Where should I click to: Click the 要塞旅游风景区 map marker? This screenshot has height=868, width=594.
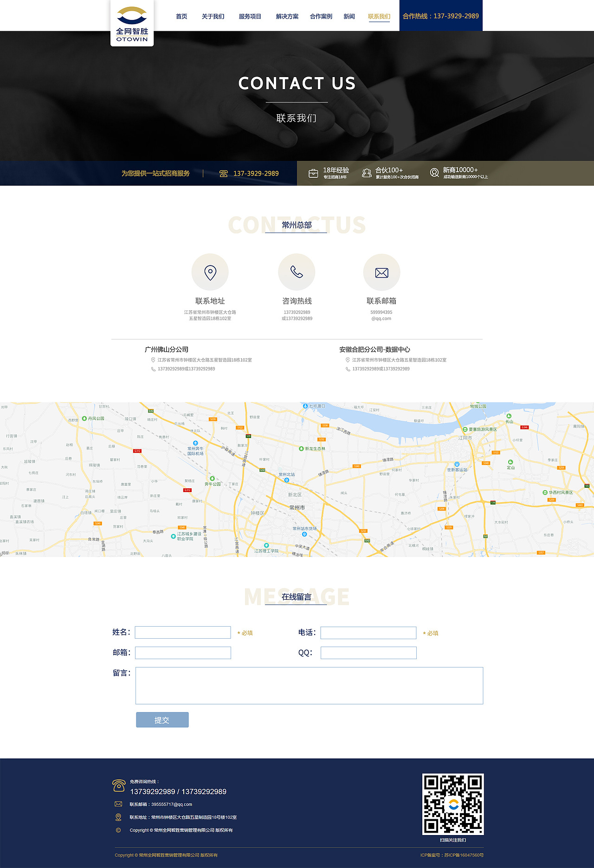coord(465,429)
